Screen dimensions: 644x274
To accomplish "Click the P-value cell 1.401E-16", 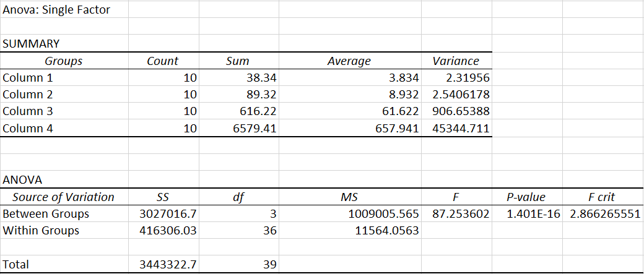I will click(x=532, y=214).
